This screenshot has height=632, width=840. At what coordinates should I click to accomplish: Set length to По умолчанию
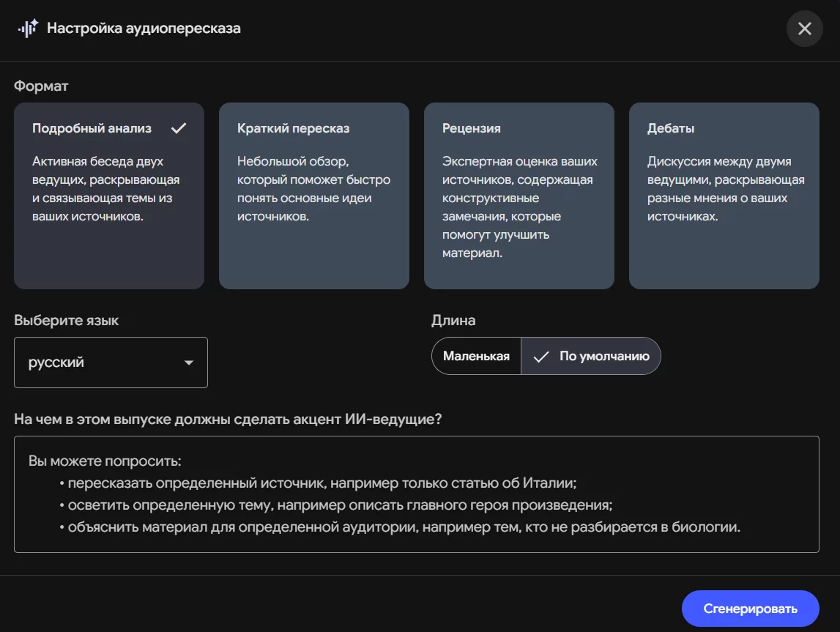pos(591,356)
